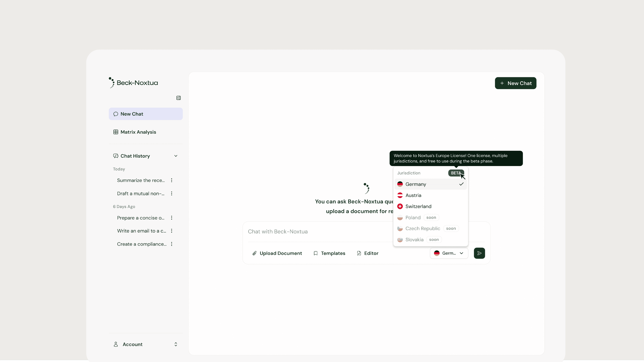Click the send message arrow button
Screen dimensions: 644x362
click(x=479, y=253)
